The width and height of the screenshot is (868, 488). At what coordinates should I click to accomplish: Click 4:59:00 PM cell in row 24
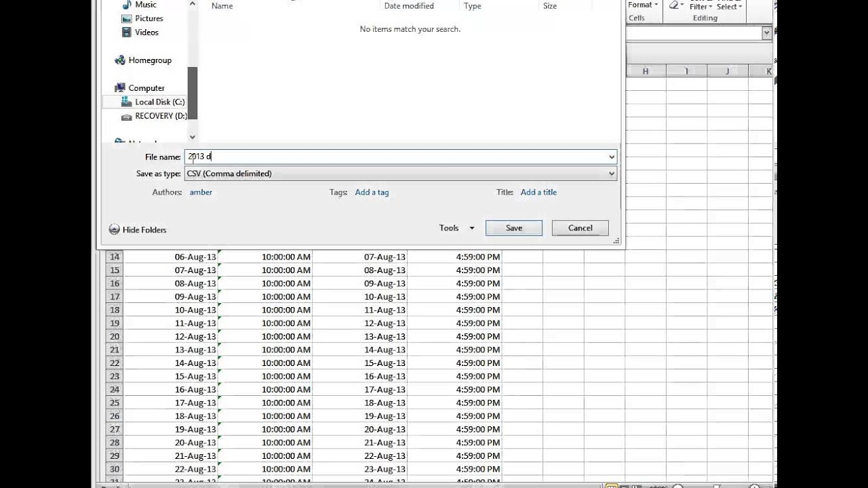tap(454, 390)
